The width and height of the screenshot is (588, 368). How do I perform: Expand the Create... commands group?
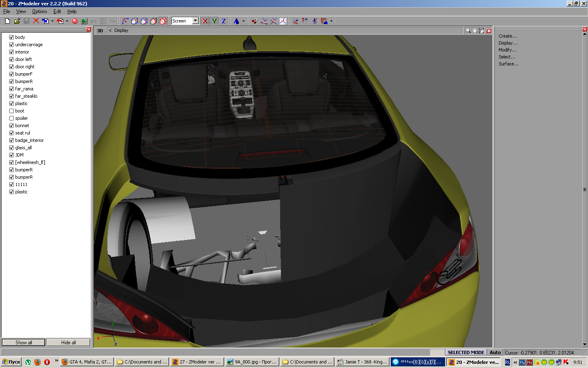point(508,36)
